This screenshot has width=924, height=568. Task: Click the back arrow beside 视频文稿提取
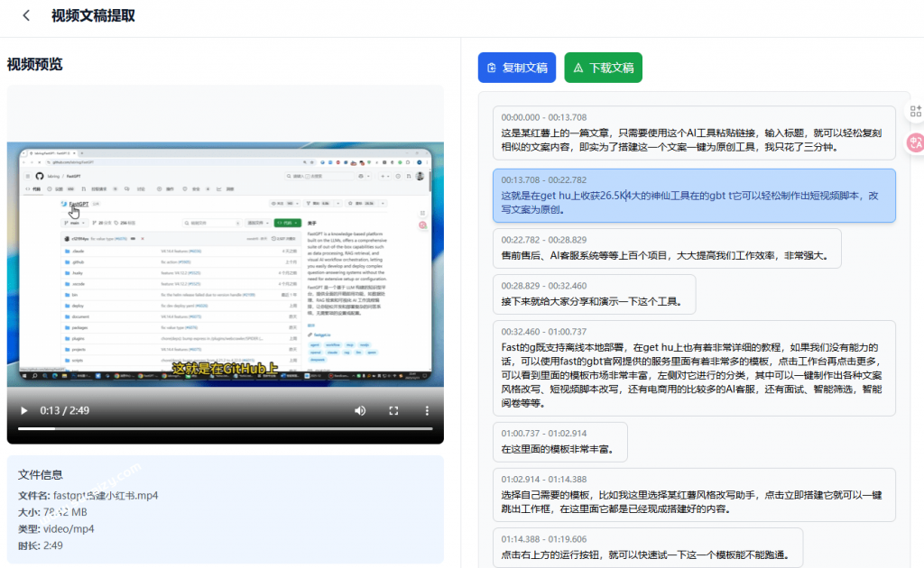(x=24, y=15)
